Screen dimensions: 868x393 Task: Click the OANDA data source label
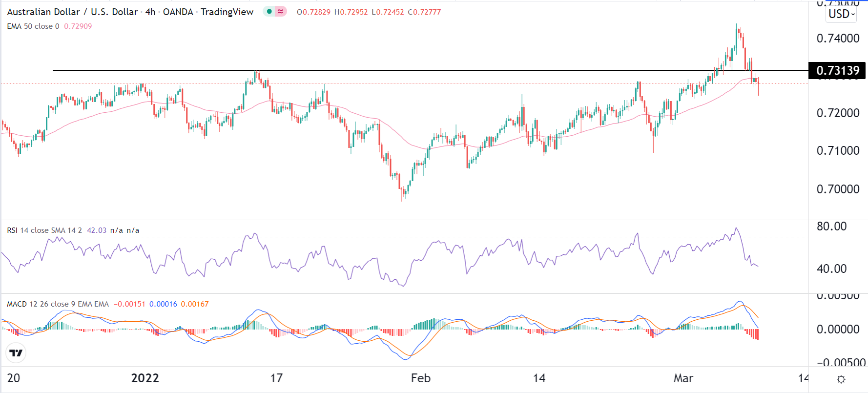coord(178,12)
